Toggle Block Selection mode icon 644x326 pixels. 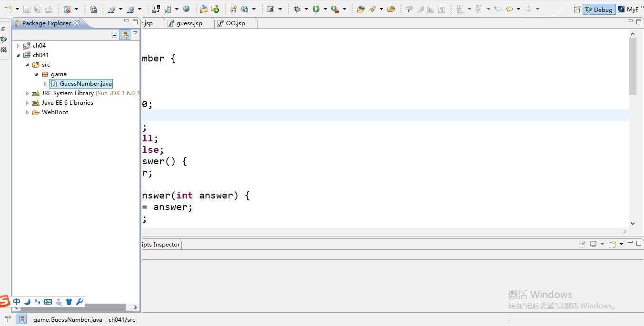click(x=431, y=9)
